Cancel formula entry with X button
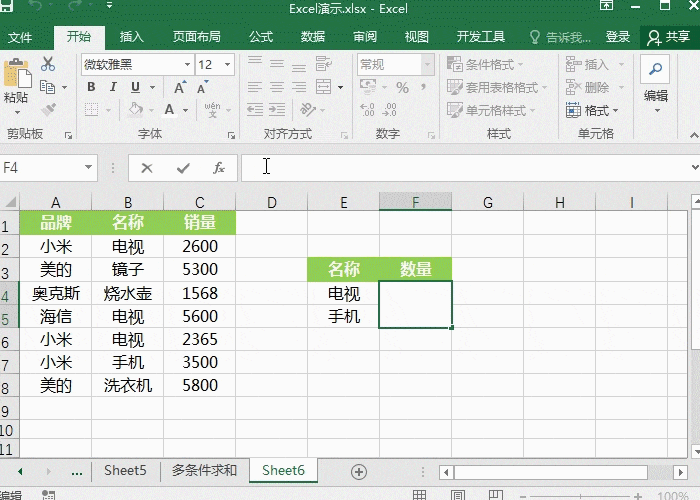700x500 pixels. (147, 168)
